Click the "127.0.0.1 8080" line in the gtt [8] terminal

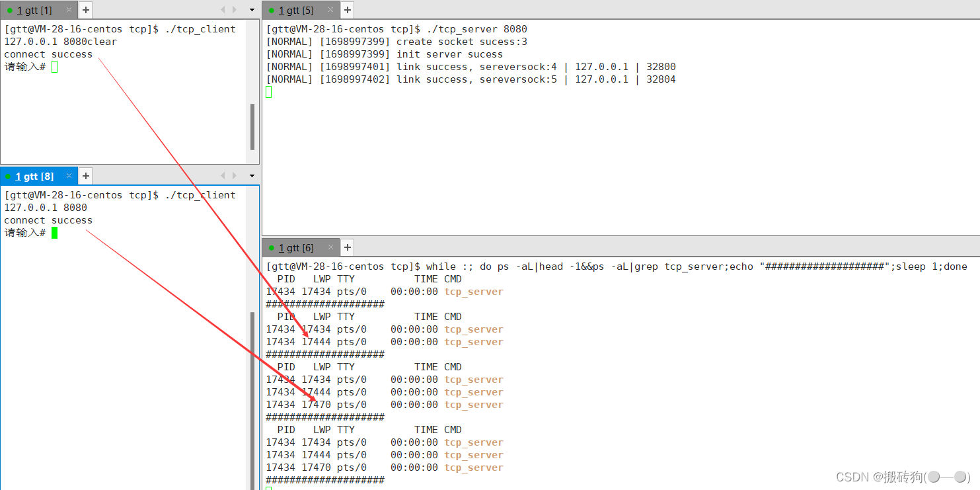pyautogui.click(x=46, y=208)
